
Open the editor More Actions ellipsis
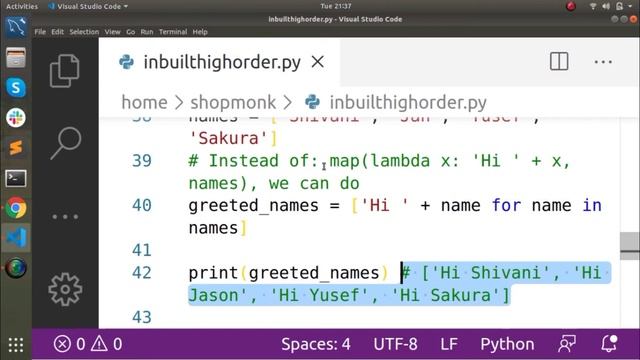tap(603, 62)
